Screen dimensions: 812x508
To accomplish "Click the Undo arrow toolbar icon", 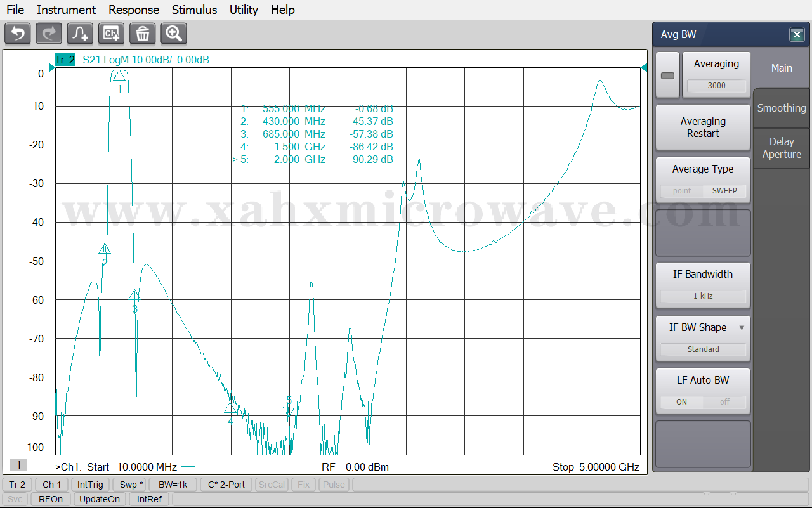I will (17, 34).
